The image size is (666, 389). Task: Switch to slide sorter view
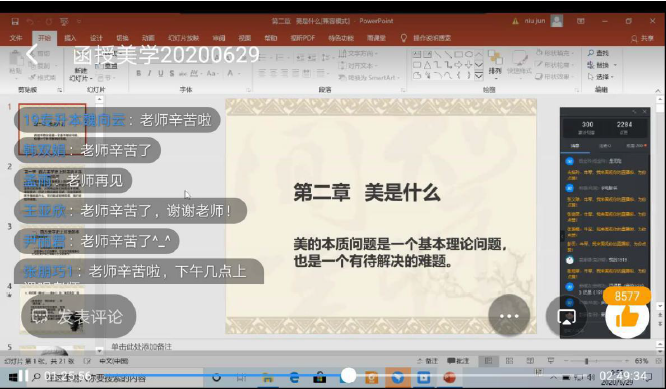509,361
